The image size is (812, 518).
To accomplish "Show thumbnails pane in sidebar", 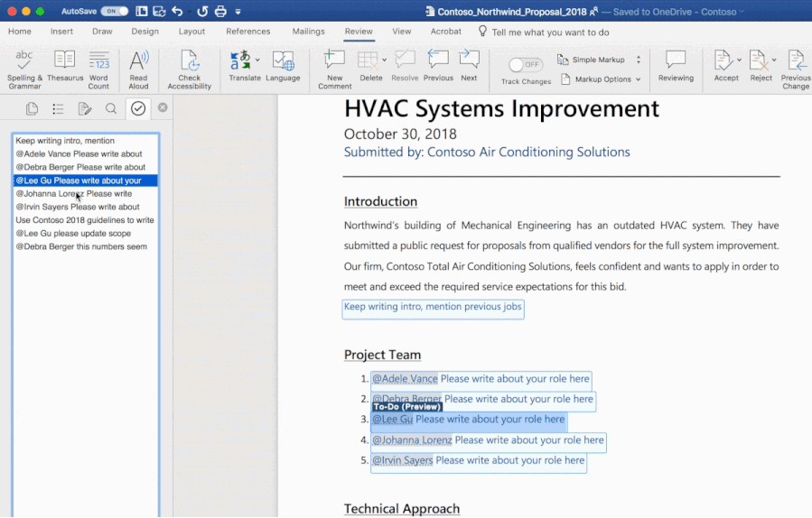I will pyautogui.click(x=32, y=108).
